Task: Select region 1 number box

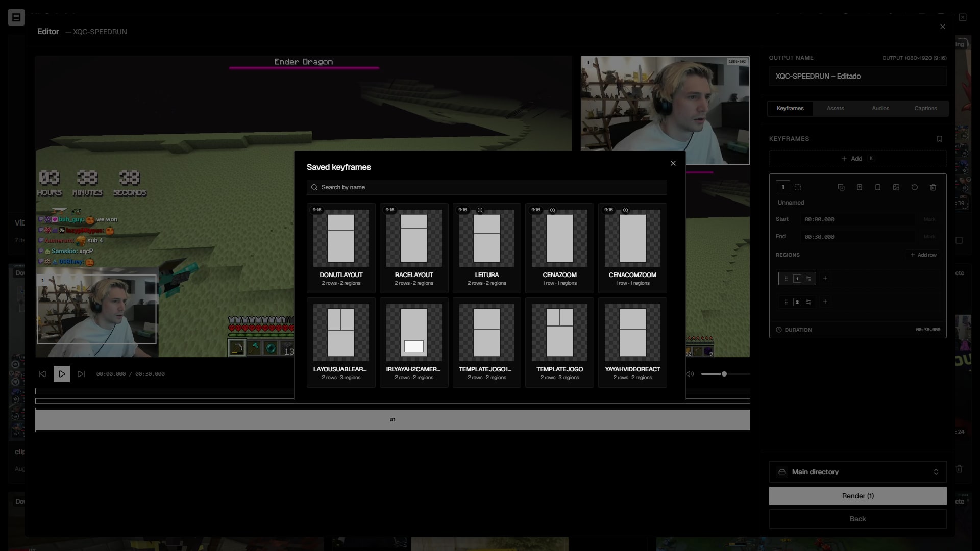Action: pos(797,279)
